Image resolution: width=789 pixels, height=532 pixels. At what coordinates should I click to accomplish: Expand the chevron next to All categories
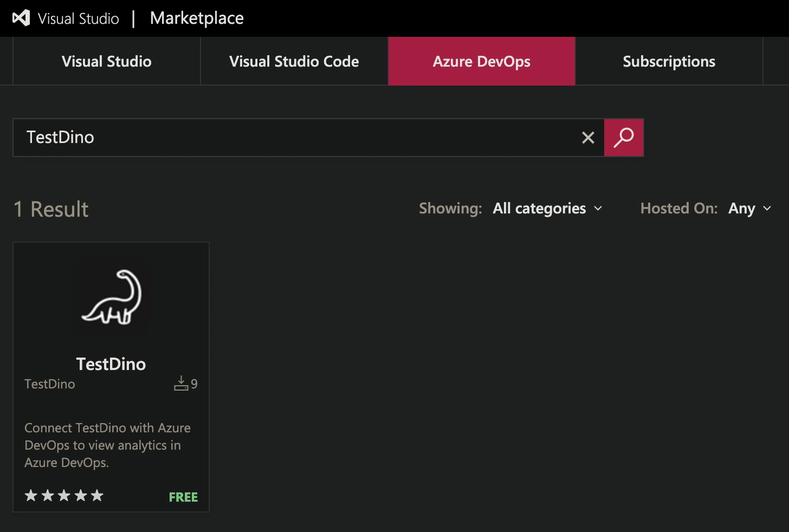point(599,209)
